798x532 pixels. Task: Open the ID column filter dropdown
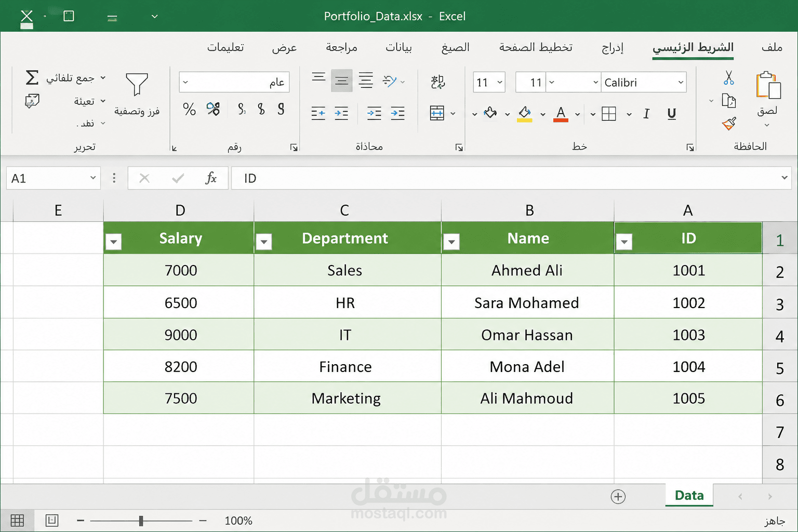coord(624,242)
